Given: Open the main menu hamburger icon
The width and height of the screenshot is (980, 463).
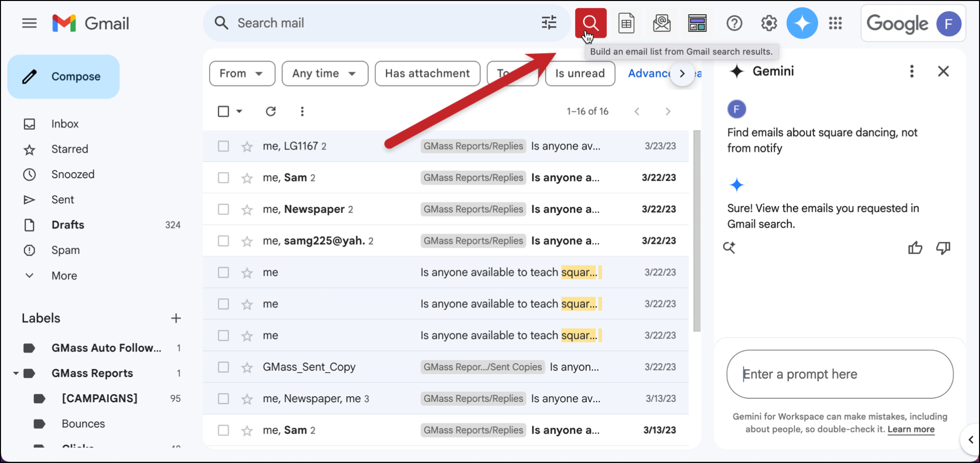Looking at the screenshot, I should (x=29, y=23).
